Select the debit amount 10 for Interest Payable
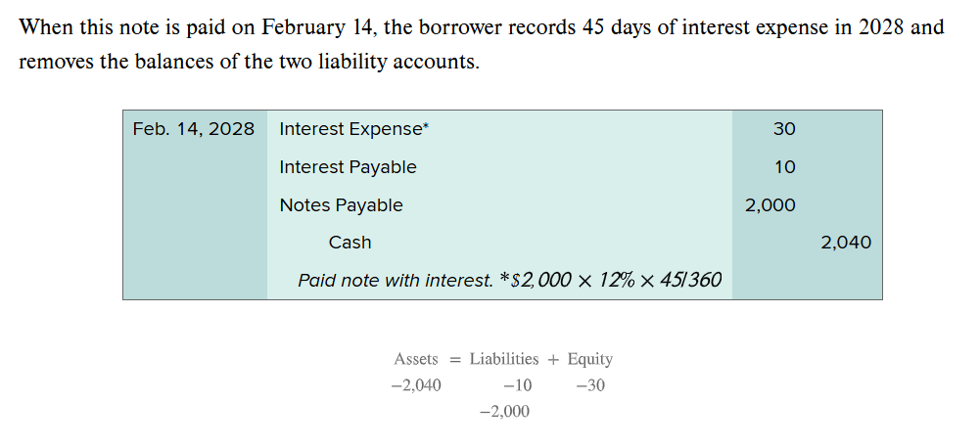This screenshot has height=447, width=980. coord(784,167)
